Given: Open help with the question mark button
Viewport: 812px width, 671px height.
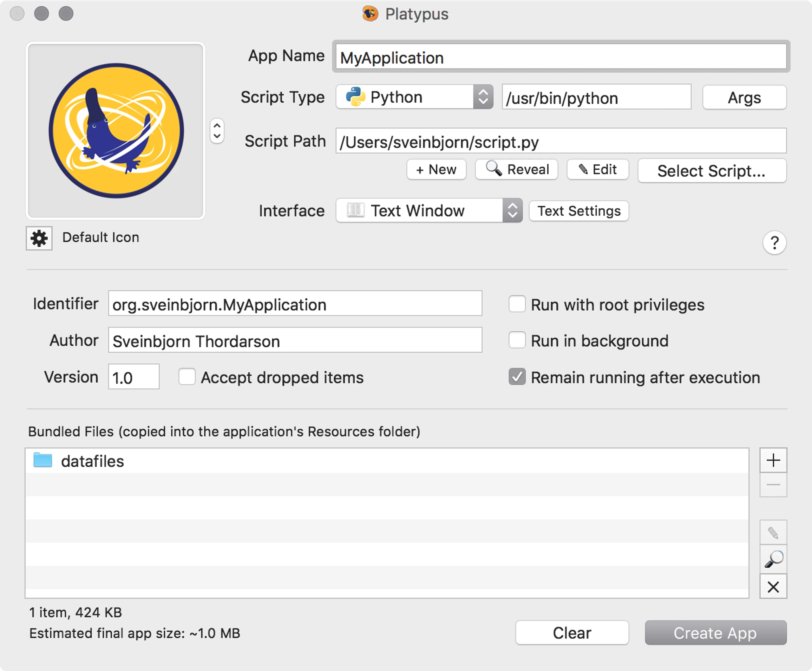Looking at the screenshot, I should pos(774,243).
